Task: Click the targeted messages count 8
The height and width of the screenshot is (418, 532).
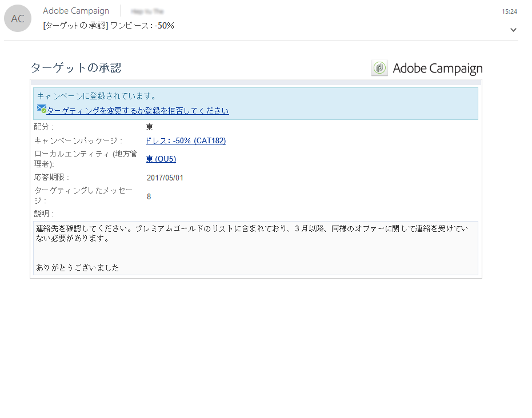Action: [x=149, y=196]
